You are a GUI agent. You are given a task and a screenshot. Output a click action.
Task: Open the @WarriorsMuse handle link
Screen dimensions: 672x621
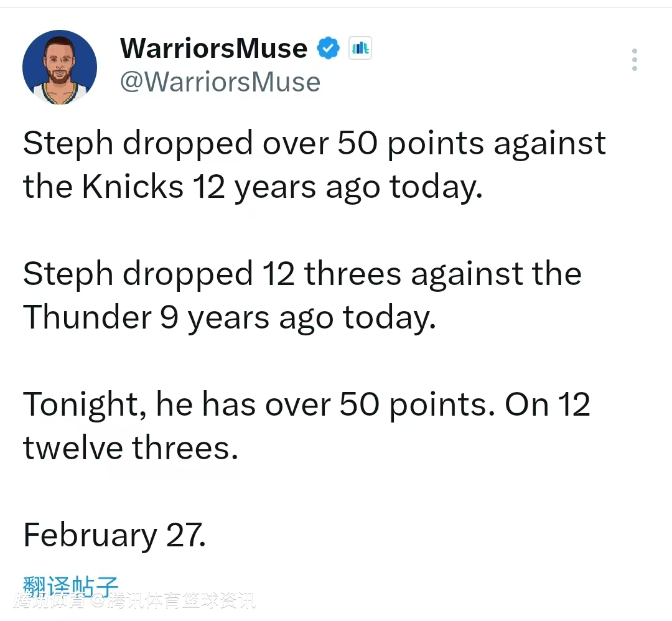click(220, 82)
